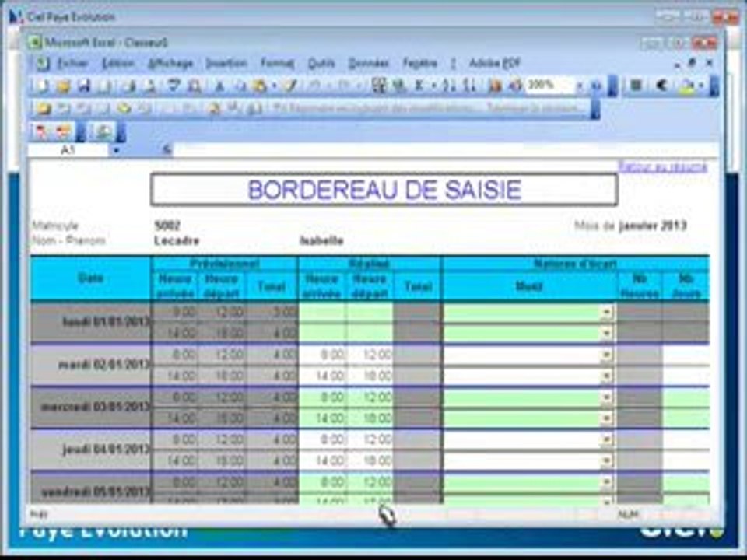The width and height of the screenshot is (747, 560).
Task: Select the 'jeudi 04/01/2013' date cell
Action: pyautogui.click(x=91, y=450)
